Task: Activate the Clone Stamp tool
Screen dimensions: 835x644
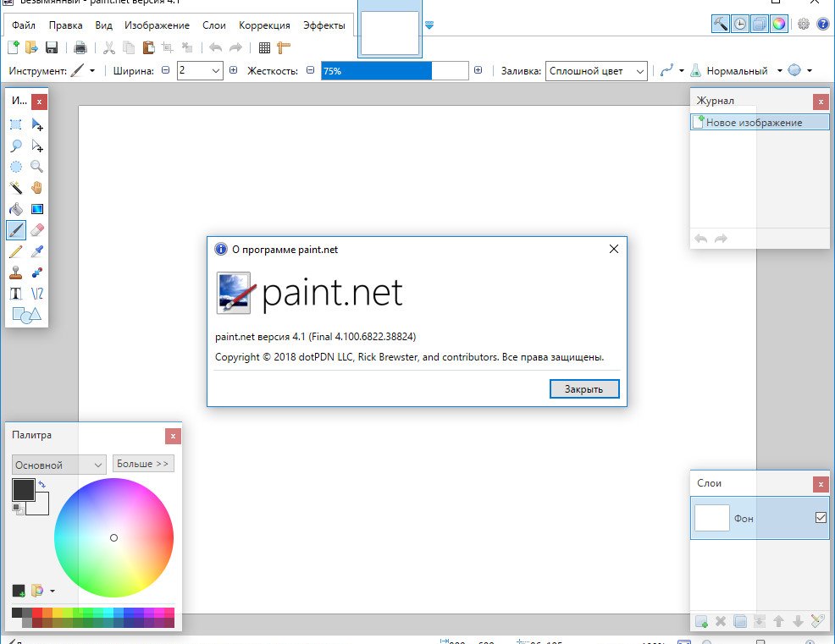Action: pyautogui.click(x=15, y=272)
